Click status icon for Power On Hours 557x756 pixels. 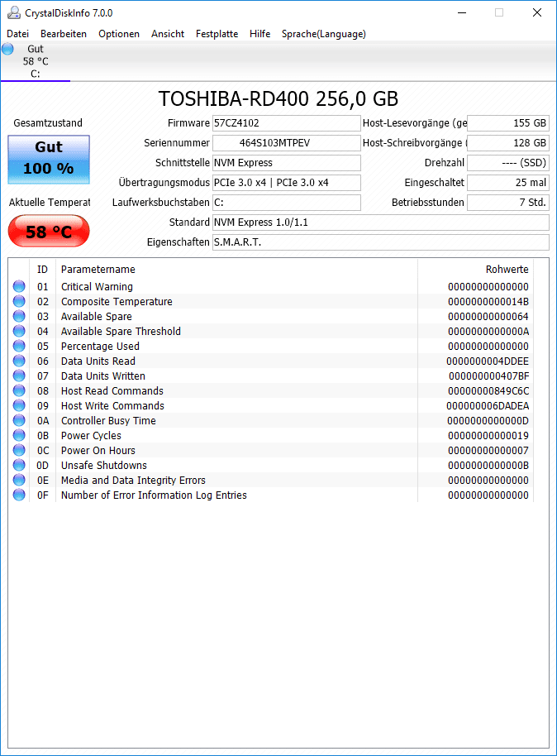point(19,450)
